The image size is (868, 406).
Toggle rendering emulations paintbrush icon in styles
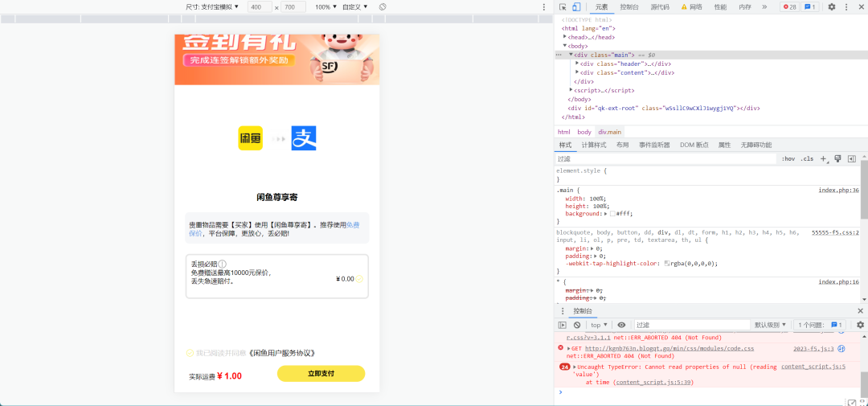tap(837, 159)
